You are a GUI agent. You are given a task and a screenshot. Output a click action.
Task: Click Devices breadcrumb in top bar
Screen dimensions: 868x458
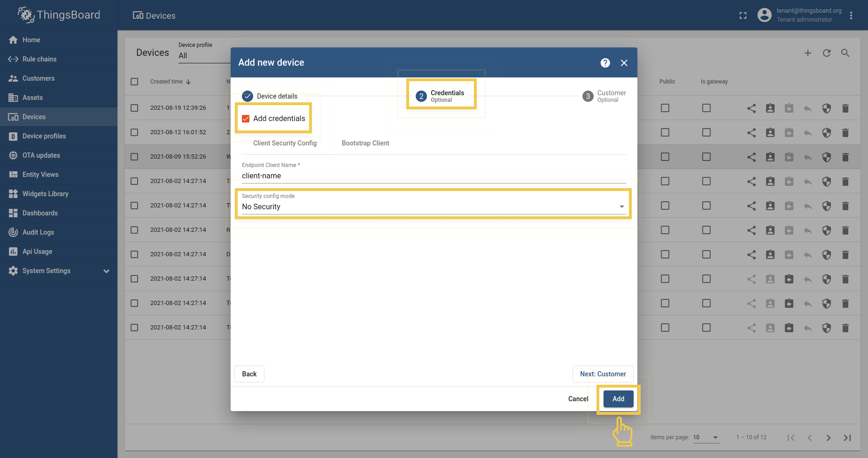[154, 15]
